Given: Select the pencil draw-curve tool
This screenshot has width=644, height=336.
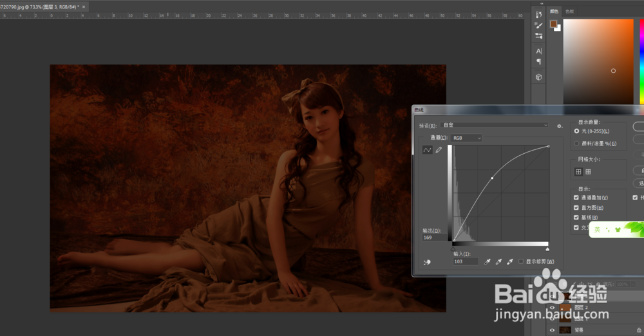Looking at the screenshot, I should 439,150.
